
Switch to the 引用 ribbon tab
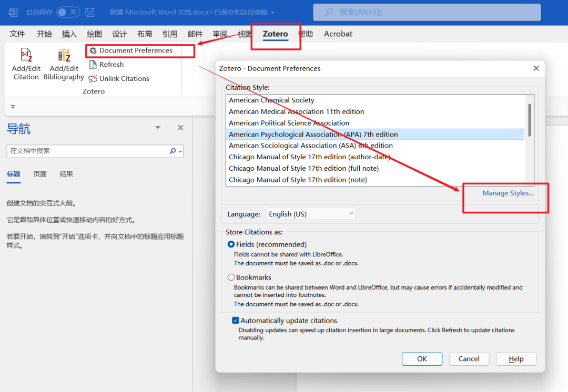[169, 34]
